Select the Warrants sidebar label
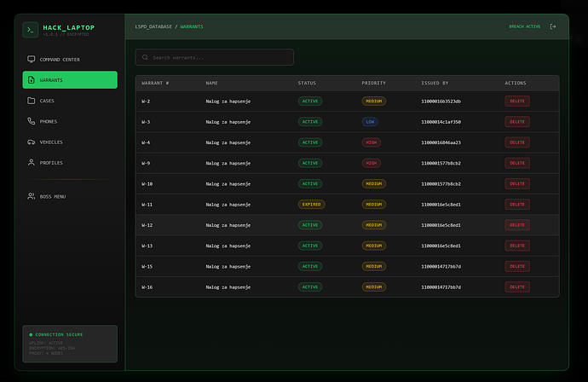This screenshot has width=588, height=382. coord(51,80)
